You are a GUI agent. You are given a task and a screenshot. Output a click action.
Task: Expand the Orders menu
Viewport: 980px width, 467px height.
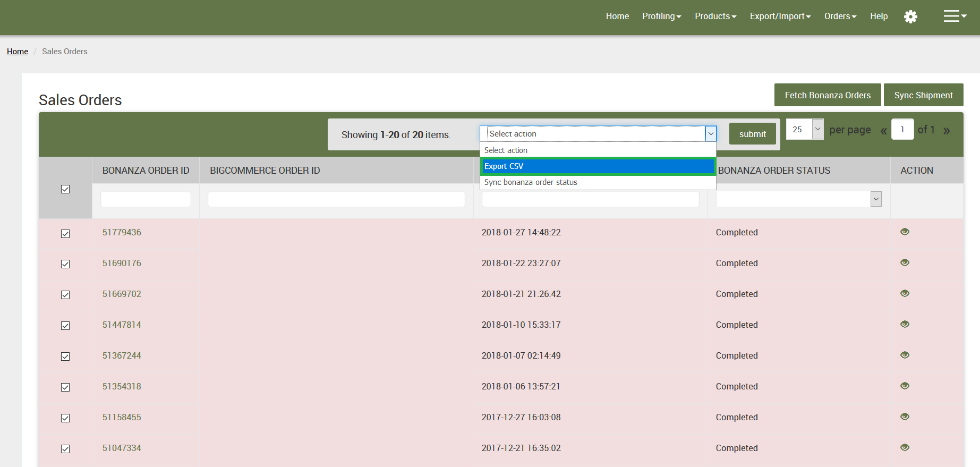click(x=840, y=16)
